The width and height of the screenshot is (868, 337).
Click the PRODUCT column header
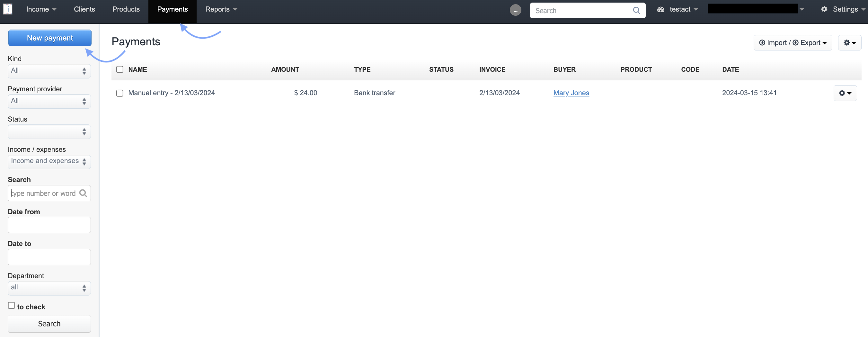click(636, 69)
